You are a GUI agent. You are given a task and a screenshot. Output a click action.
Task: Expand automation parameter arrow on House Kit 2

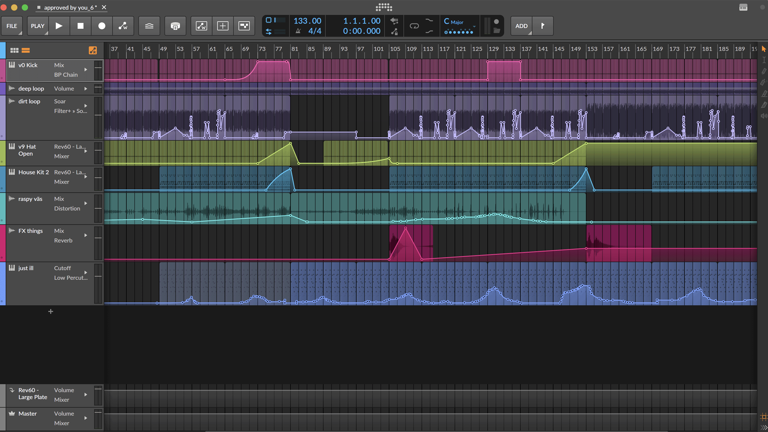[x=86, y=176]
